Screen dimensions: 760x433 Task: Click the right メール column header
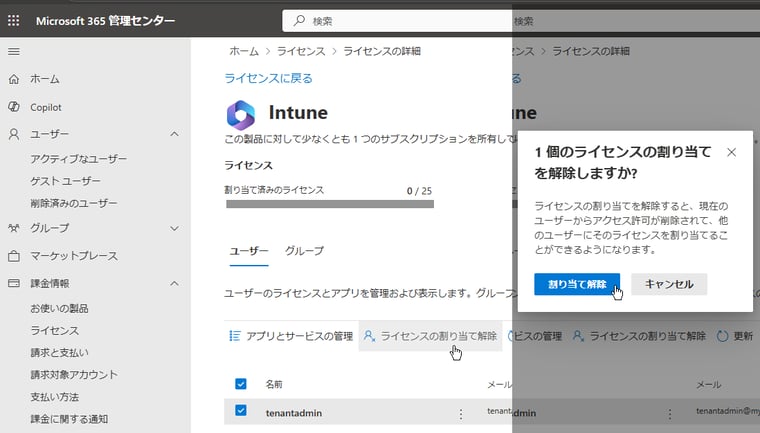(x=709, y=385)
